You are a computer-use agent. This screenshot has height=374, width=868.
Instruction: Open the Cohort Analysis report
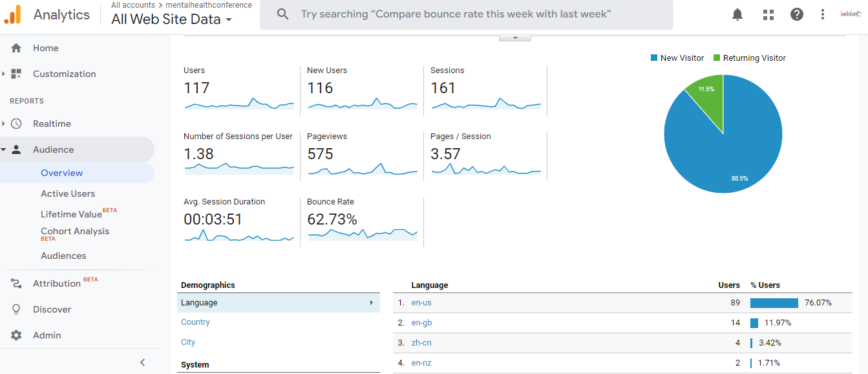tap(75, 231)
